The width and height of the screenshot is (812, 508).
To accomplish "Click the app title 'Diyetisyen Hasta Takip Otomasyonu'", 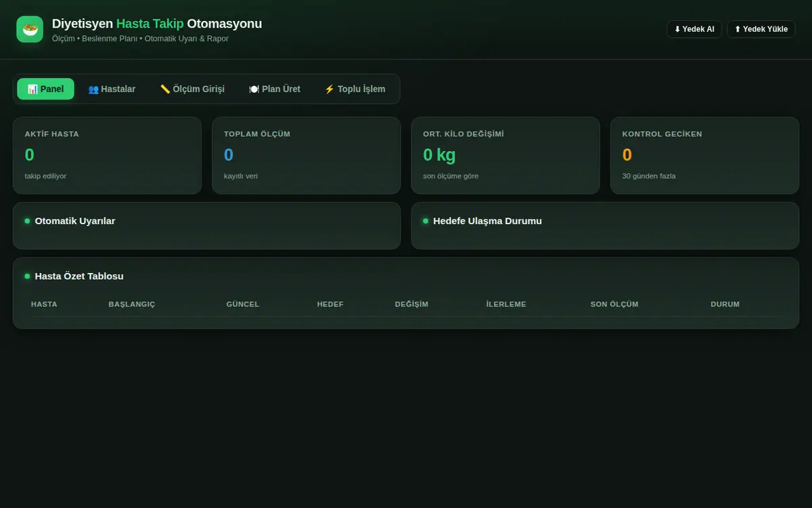I will [x=157, y=24].
